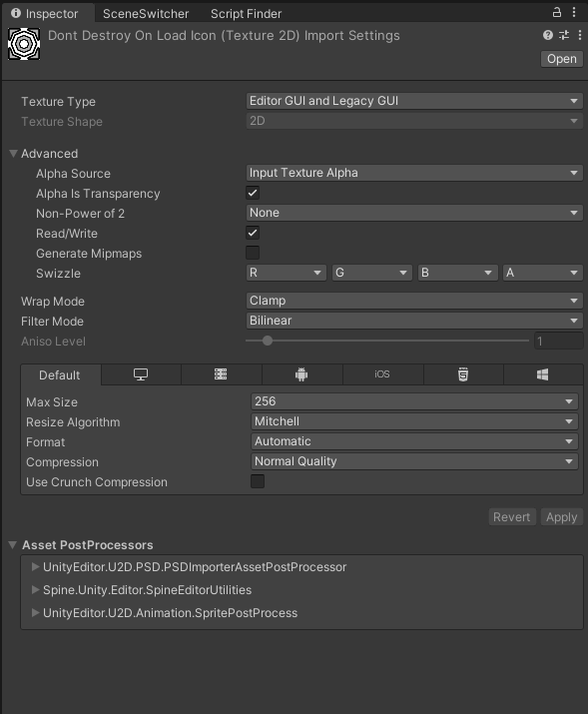Select the Dedicated Server platform tab
This screenshot has height=714, width=588.
(221, 374)
